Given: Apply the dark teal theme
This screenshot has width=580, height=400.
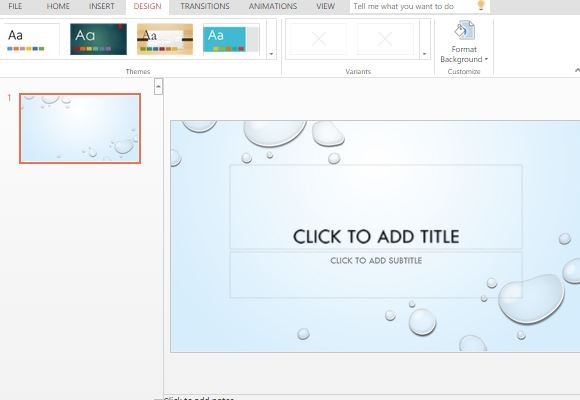Looking at the screenshot, I should point(98,39).
